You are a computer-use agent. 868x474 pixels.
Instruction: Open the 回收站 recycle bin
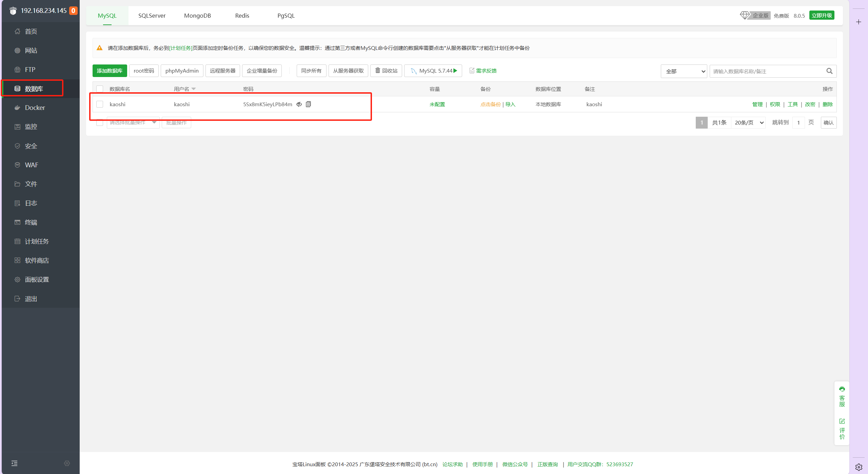click(x=386, y=71)
